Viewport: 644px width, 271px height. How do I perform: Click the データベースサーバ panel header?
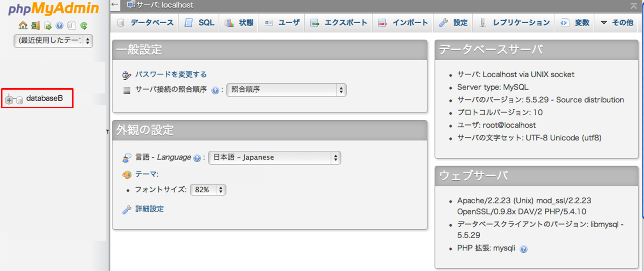[x=537, y=50]
